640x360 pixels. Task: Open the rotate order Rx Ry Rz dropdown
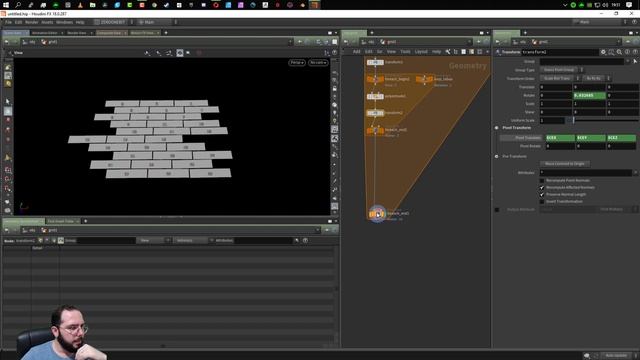596,78
